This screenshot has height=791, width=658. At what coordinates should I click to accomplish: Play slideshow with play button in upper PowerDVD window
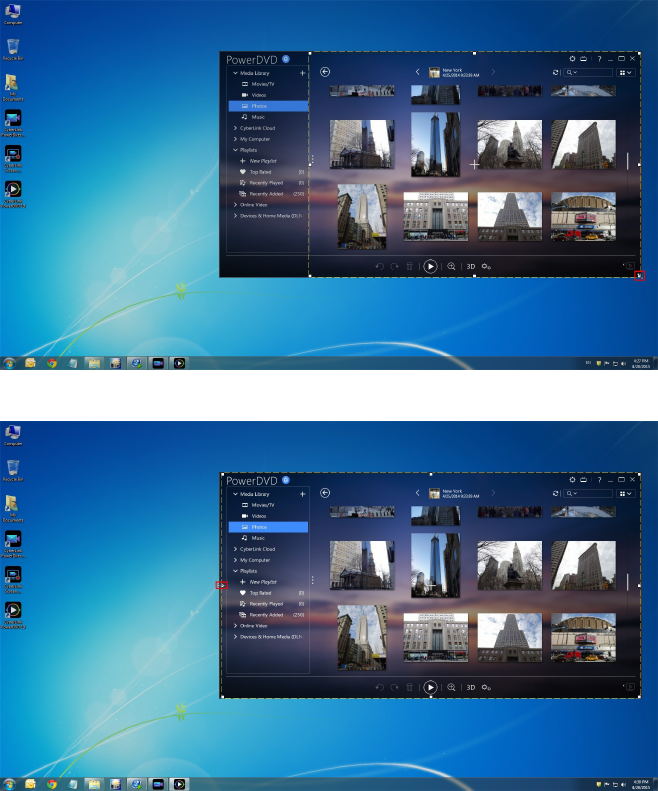430,266
